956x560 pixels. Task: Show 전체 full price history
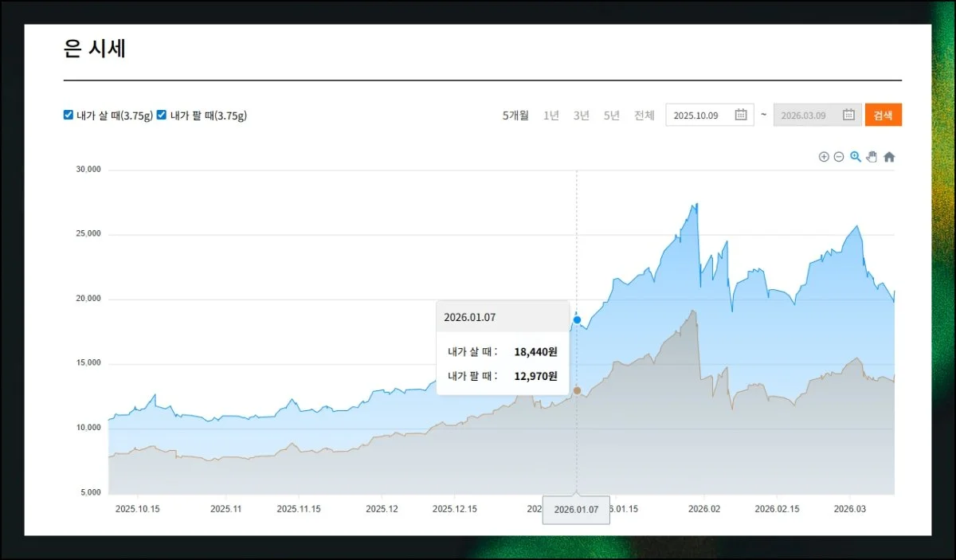(x=645, y=116)
